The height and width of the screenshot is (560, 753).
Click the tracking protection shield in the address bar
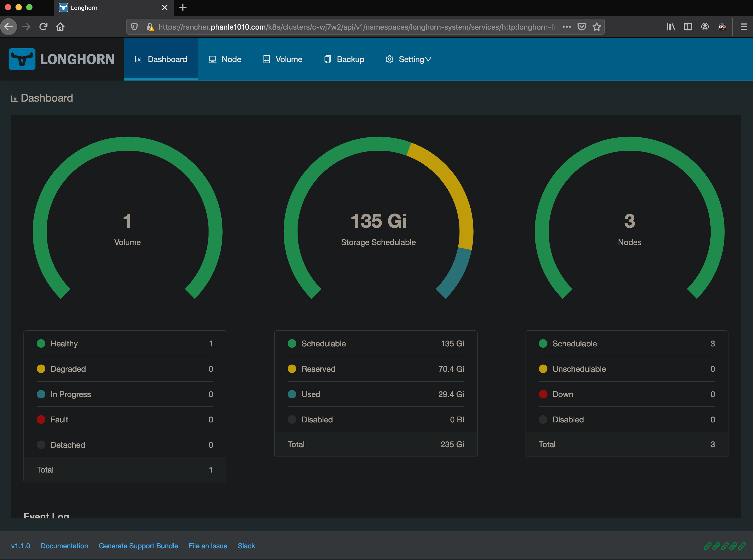(134, 26)
